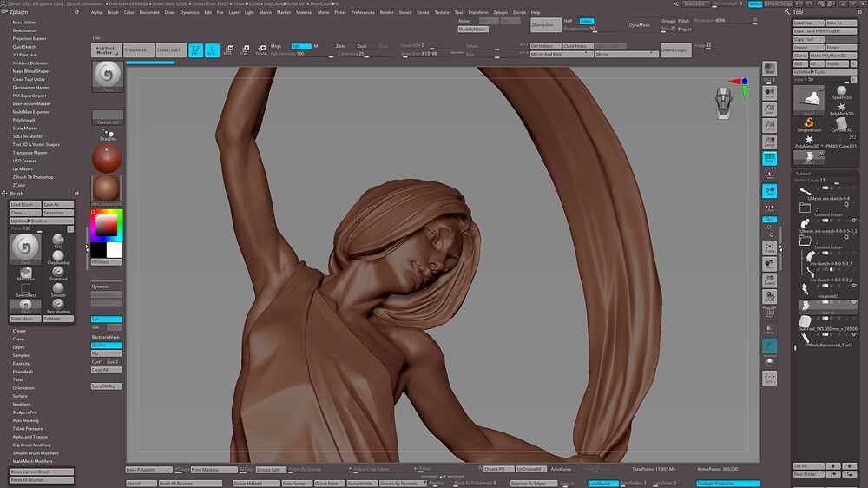Click the BPR render icon on right shelf

pos(769,69)
